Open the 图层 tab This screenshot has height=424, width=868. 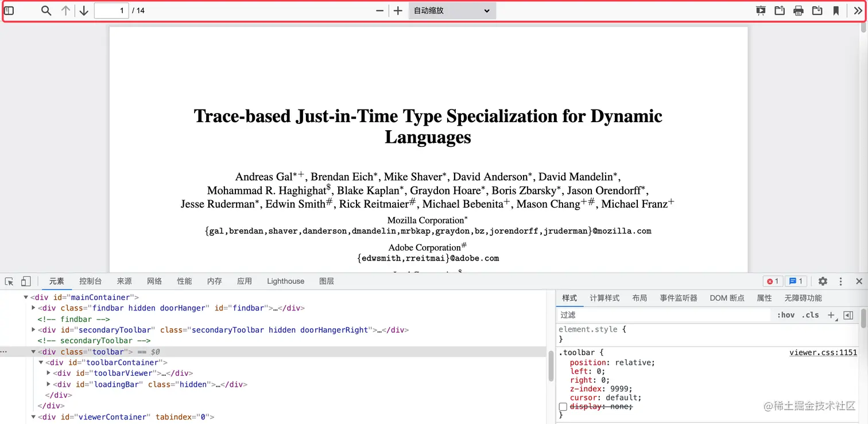[327, 281]
